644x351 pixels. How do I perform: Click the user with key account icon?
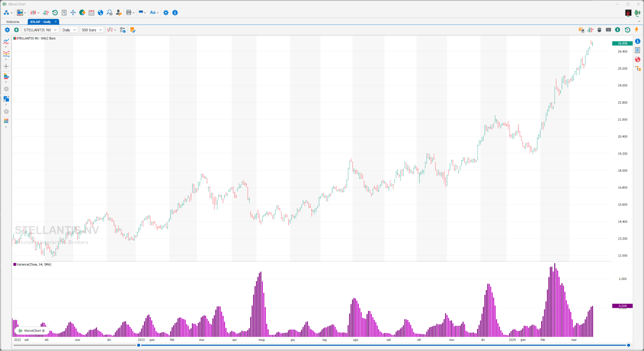(119, 13)
